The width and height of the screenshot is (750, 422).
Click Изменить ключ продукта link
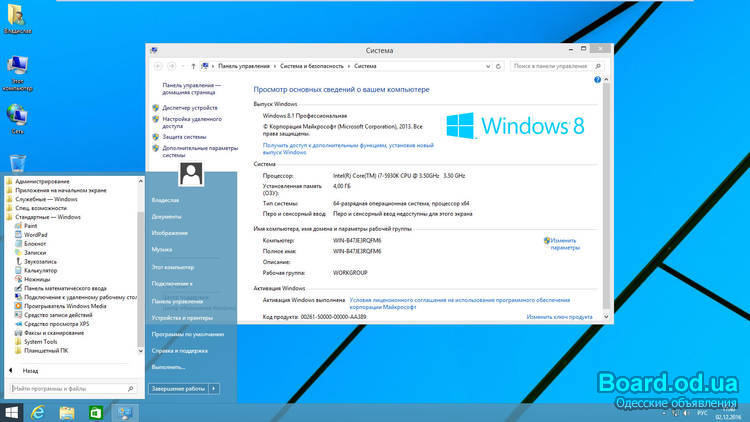click(x=559, y=317)
